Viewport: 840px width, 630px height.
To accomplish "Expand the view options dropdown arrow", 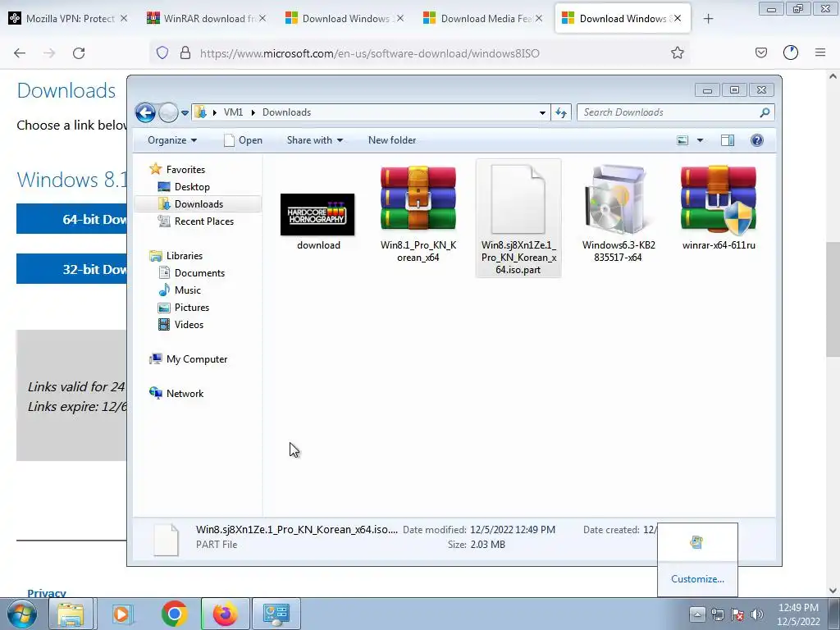I will tap(700, 140).
